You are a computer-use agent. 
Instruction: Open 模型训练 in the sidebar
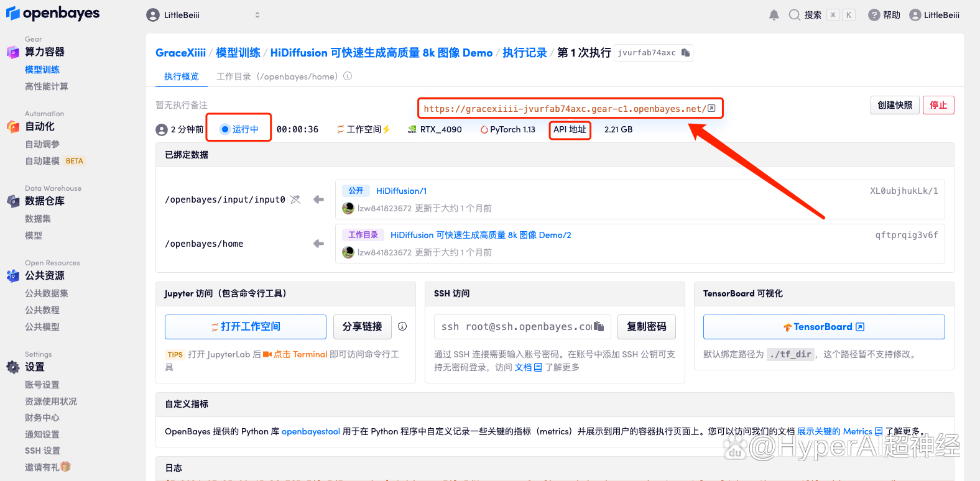pos(42,70)
